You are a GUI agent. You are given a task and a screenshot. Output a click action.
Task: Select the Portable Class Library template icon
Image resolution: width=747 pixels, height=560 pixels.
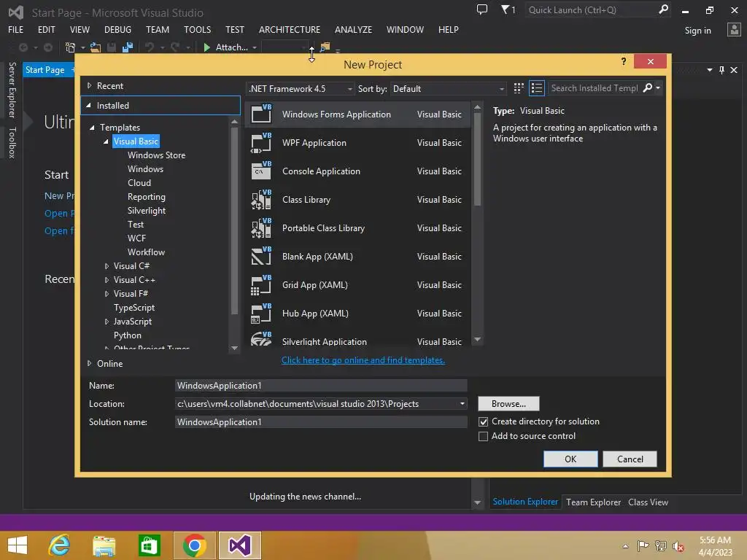pos(261,228)
